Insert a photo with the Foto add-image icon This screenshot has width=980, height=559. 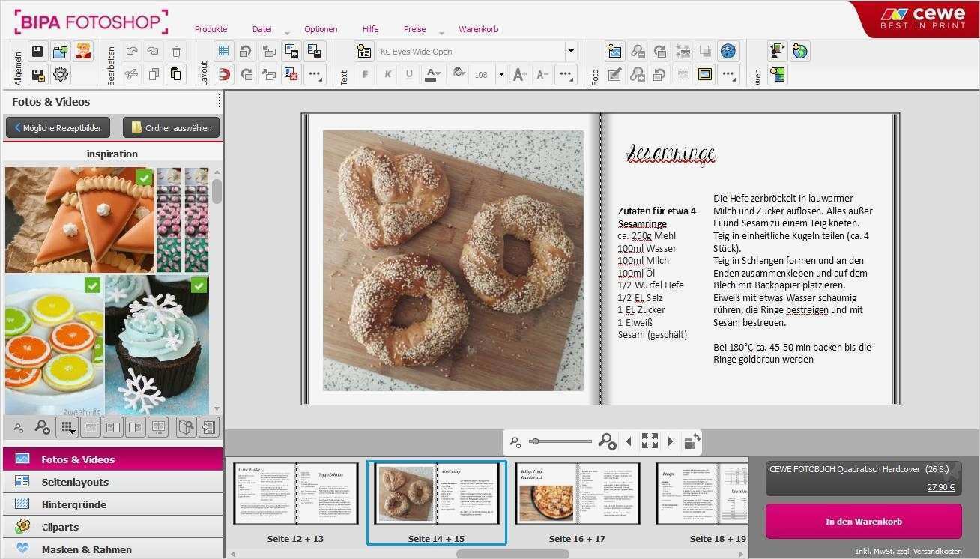pyautogui.click(x=615, y=52)
